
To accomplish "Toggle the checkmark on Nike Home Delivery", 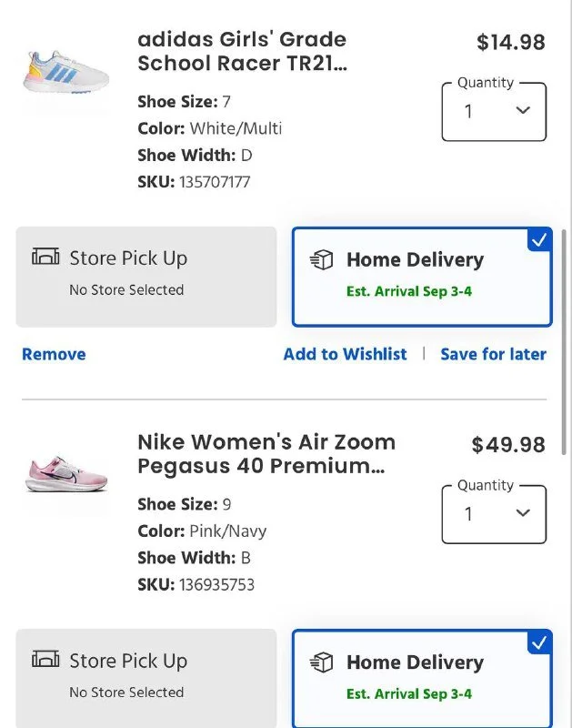I will (x=539, y=643).
